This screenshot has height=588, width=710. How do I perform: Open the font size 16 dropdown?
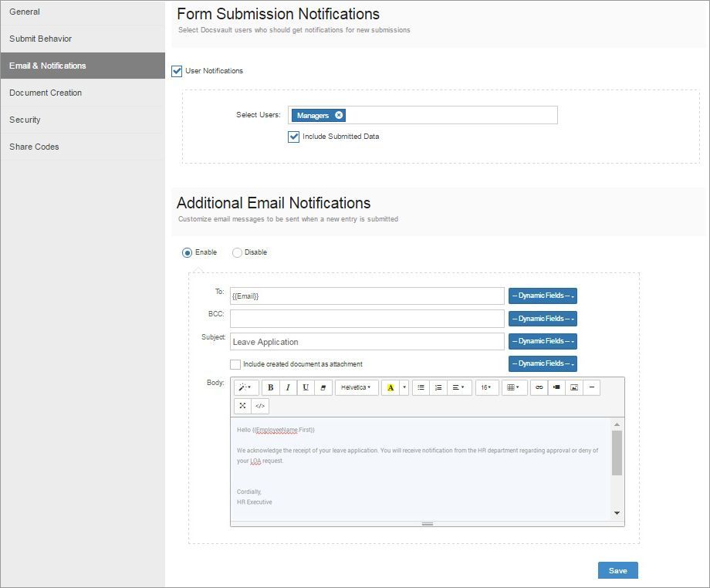[486, 387]
